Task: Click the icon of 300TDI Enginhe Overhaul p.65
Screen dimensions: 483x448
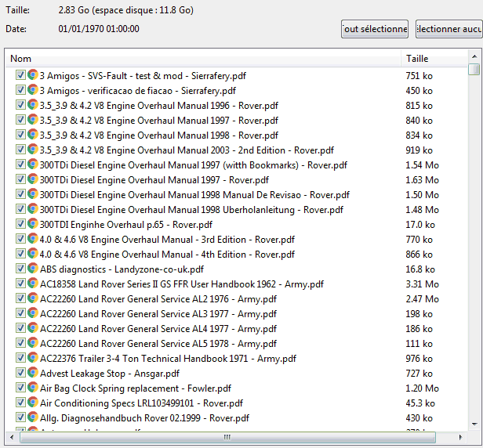Action: [x=33, y=224]
